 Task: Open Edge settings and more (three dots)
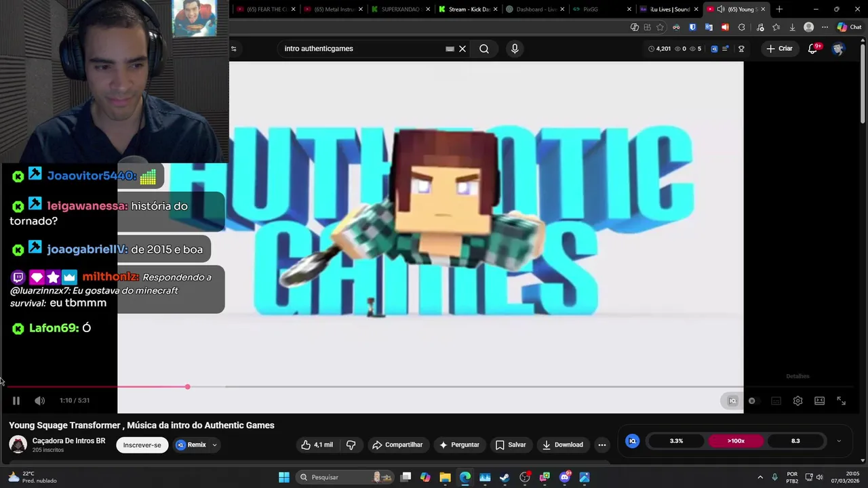(825, 27)
